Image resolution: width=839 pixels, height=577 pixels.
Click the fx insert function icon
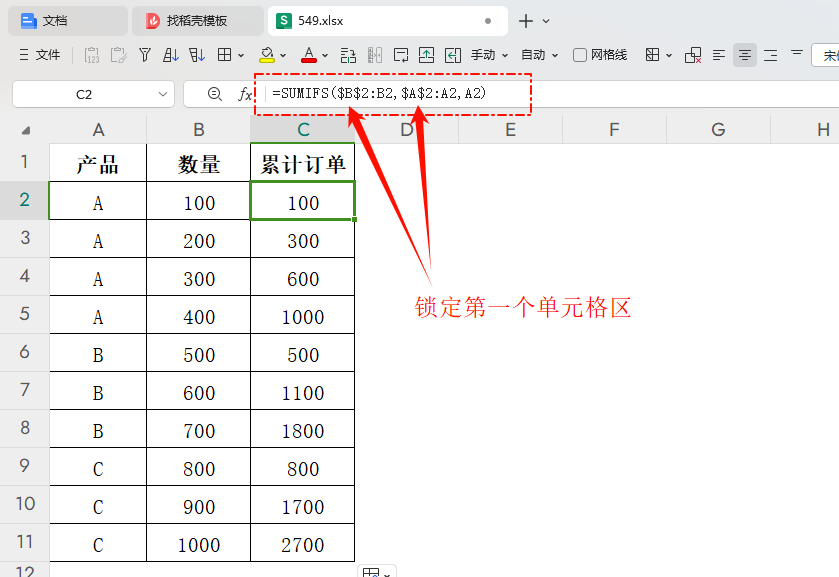245,94
